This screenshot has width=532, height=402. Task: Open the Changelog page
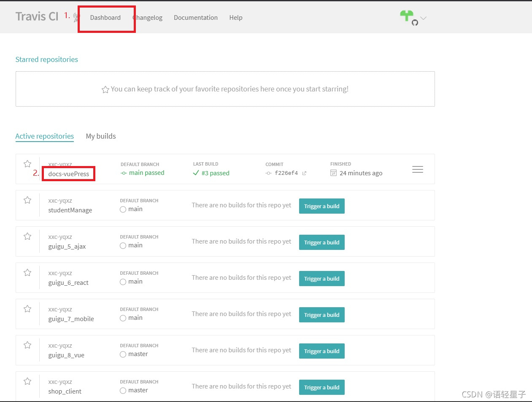148,18
